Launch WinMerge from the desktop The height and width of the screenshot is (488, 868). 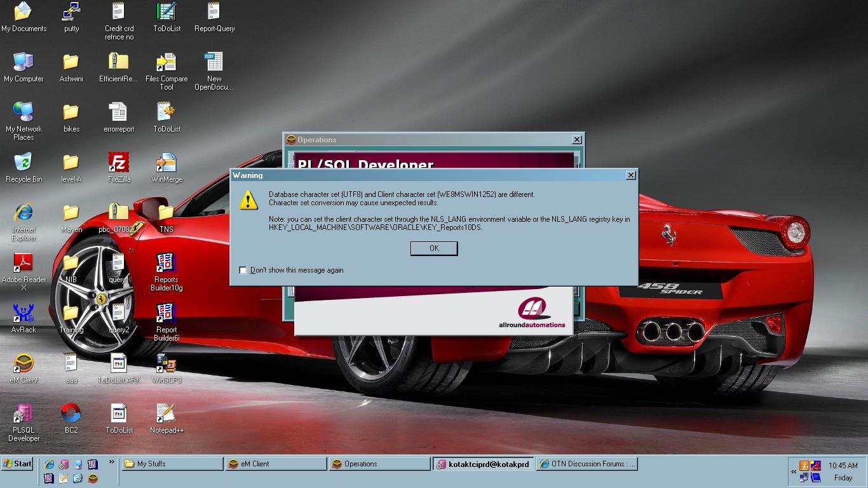point(166,163)
